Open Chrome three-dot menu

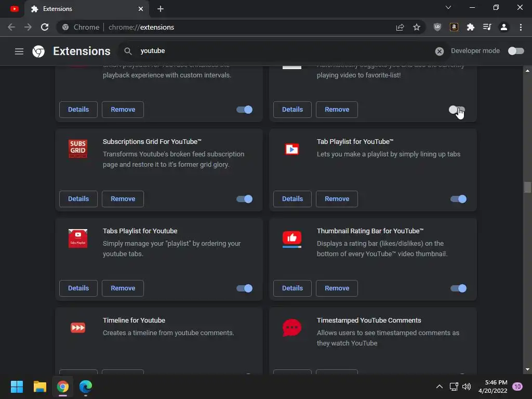pos(521,27)
